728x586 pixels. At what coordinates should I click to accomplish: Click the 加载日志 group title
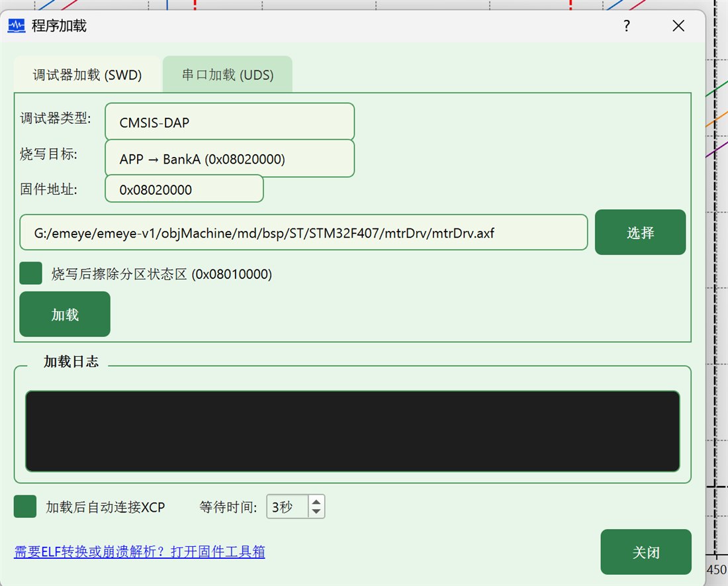coord(71,362)
